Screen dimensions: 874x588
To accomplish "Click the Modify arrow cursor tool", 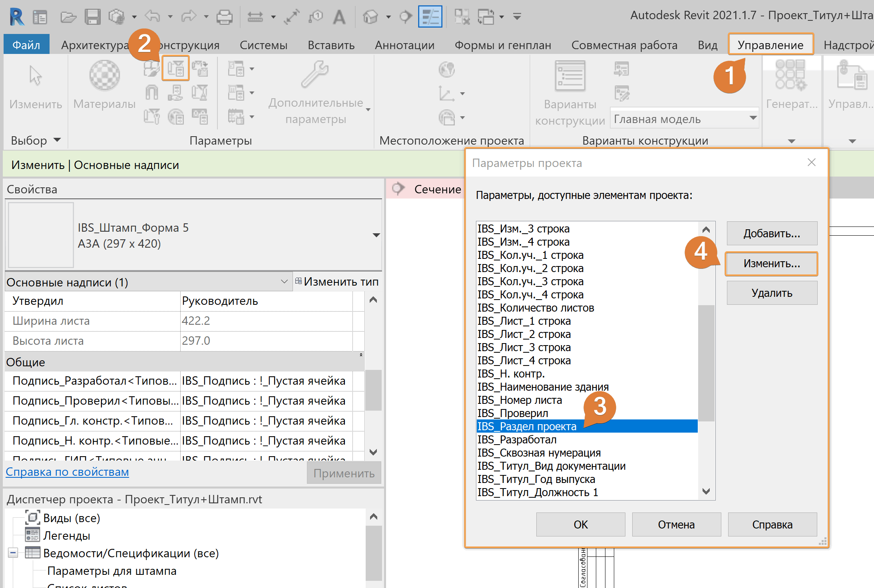I will click(36, 76).
